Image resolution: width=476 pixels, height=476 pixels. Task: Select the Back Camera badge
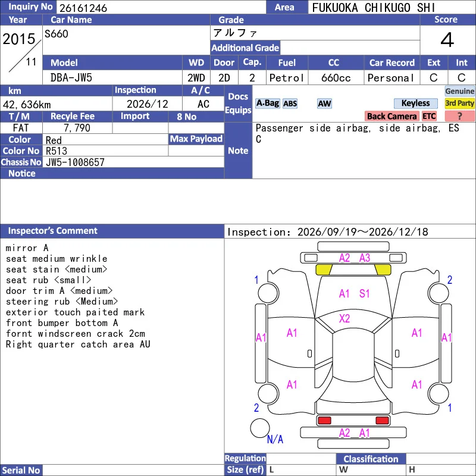click(x=392, y=116)
